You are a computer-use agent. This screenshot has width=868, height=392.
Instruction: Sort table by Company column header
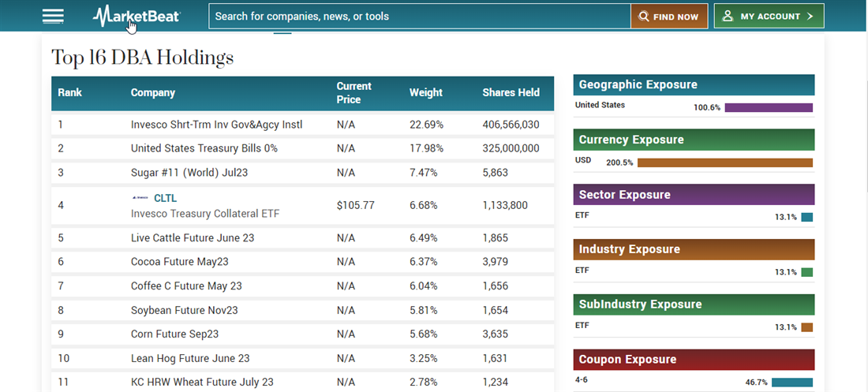(x=152, y=92)
